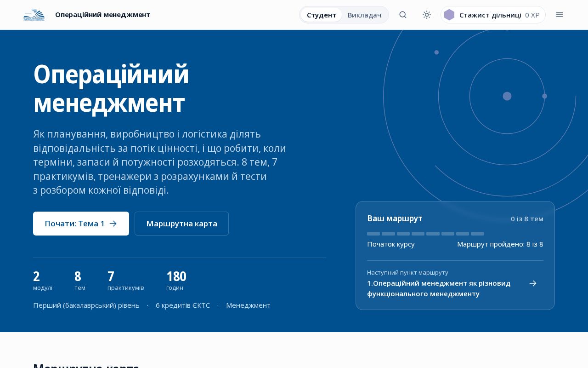Open the Маршрутна карта button
588x368 pixels.
tap(181, 224)
